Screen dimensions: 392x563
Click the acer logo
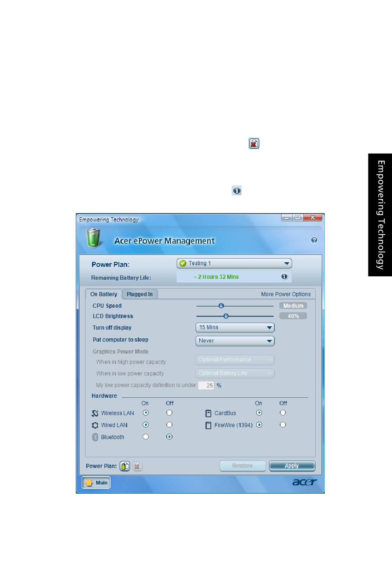[305, 482]
